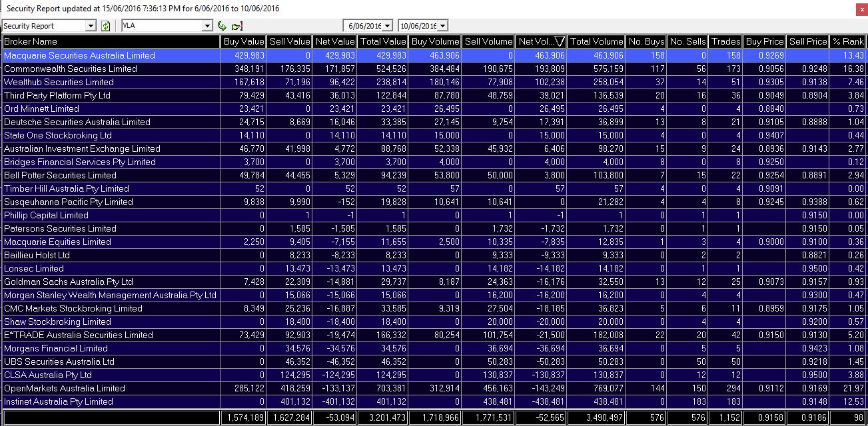This screenshot has width=868, height=426.
Task: Select Lonsec Limited row
Action: pyautogui.click(x=434, y=268)
